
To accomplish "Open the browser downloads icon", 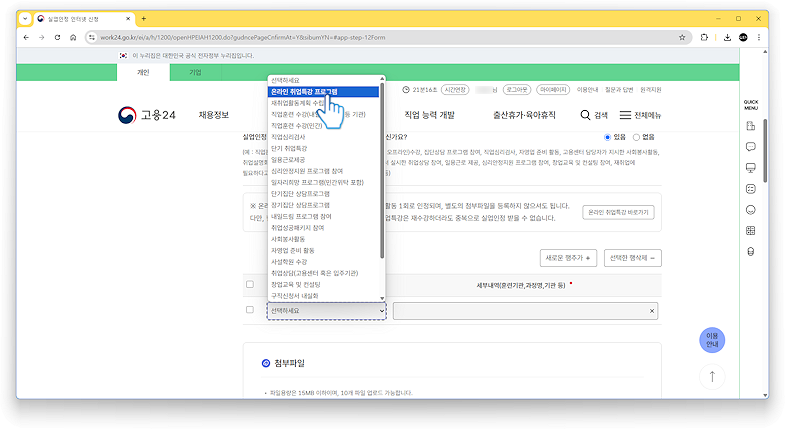I will pos(727,38).
